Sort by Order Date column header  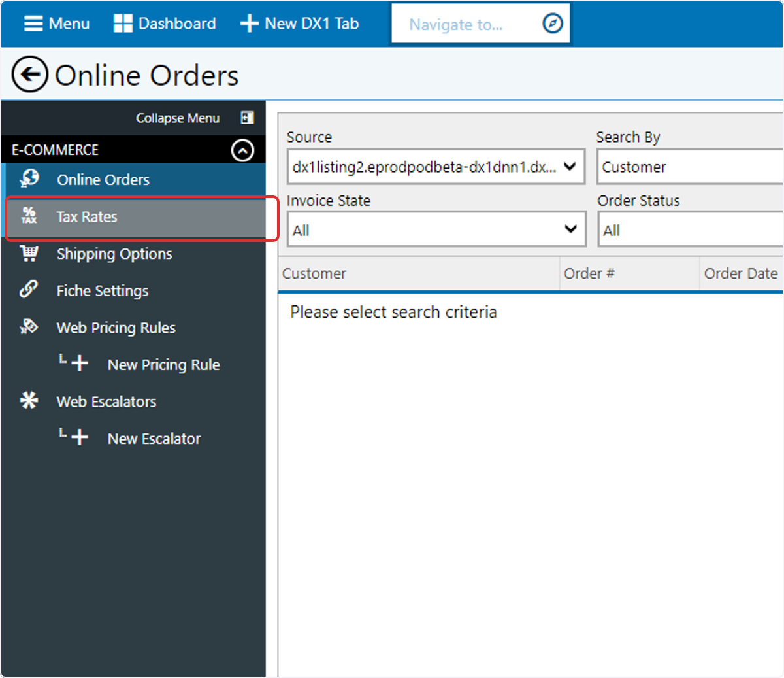pyautogui.click(x=741, y=273)
